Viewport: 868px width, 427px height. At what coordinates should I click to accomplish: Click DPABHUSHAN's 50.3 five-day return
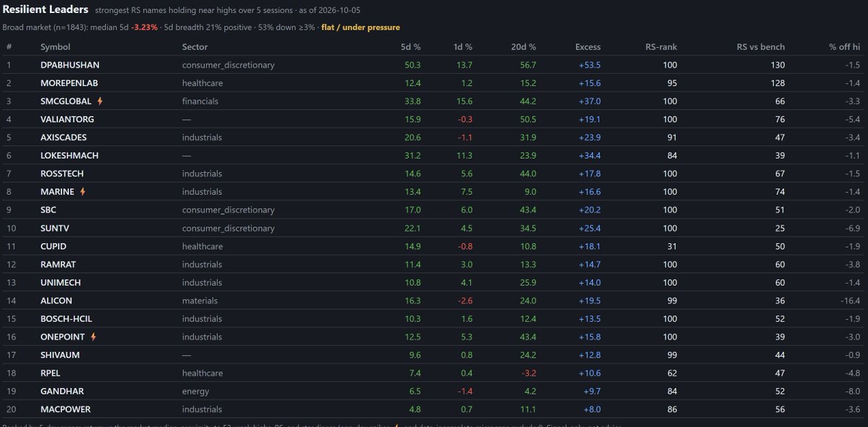pos(413,65)
